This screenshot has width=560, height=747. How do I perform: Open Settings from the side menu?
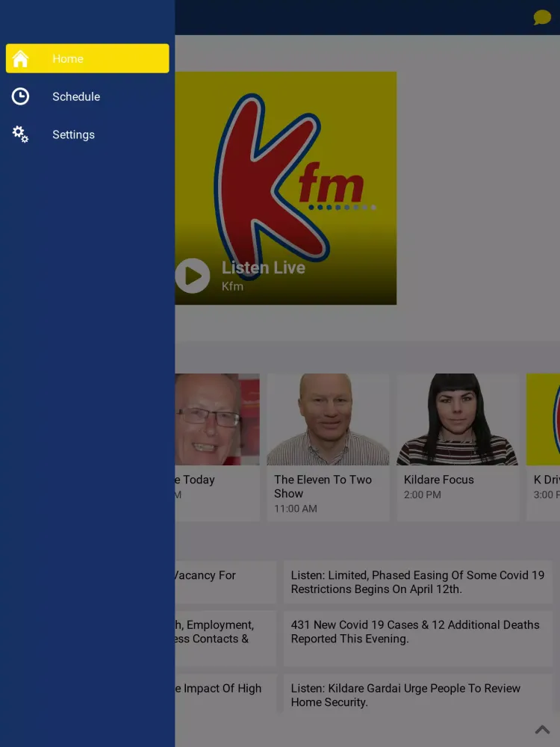click(x=87, y=134)
